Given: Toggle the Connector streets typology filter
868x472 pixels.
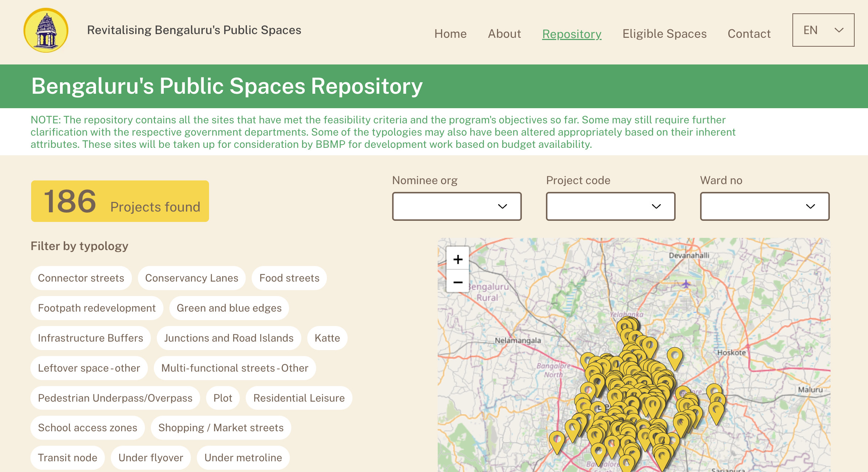Looking at the screenshot, I should click(81, 278).
